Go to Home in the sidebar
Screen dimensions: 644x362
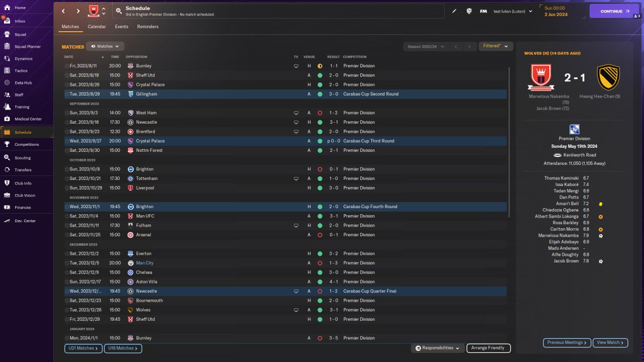[x=20, y=8]
